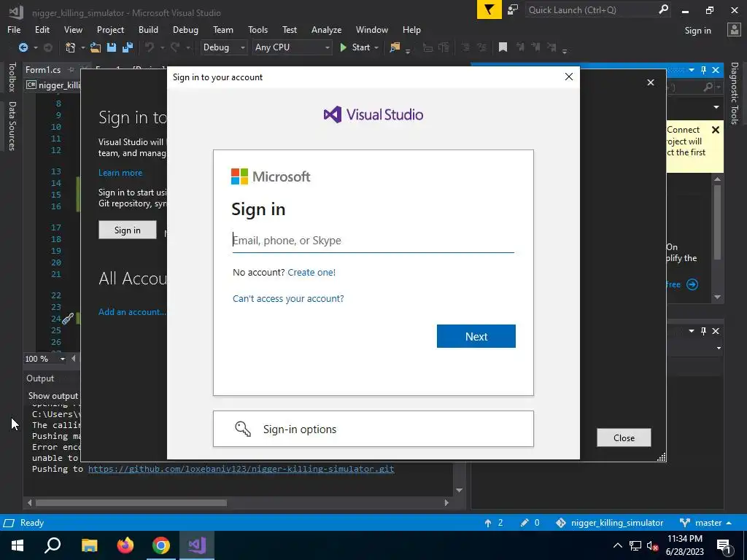Open the Debug configuration dropdown

(223, 47)
